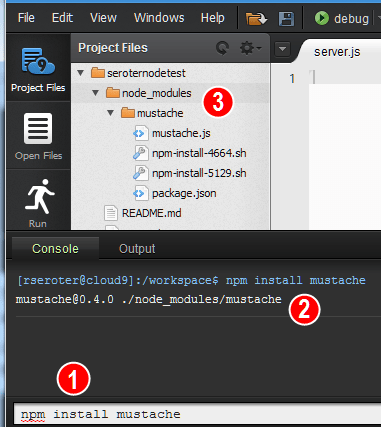The width and height of the screenshot is (381, 427).
Task: Click the mustache.js file icon
Action: (140, 133)
